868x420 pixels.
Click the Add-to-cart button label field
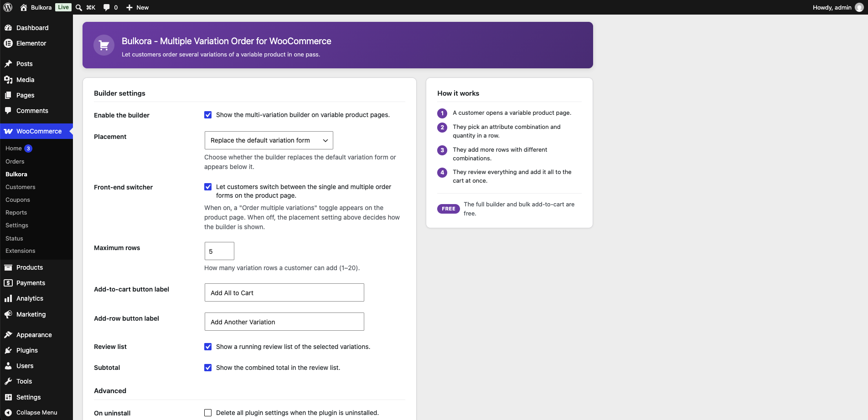click(284, 292)
